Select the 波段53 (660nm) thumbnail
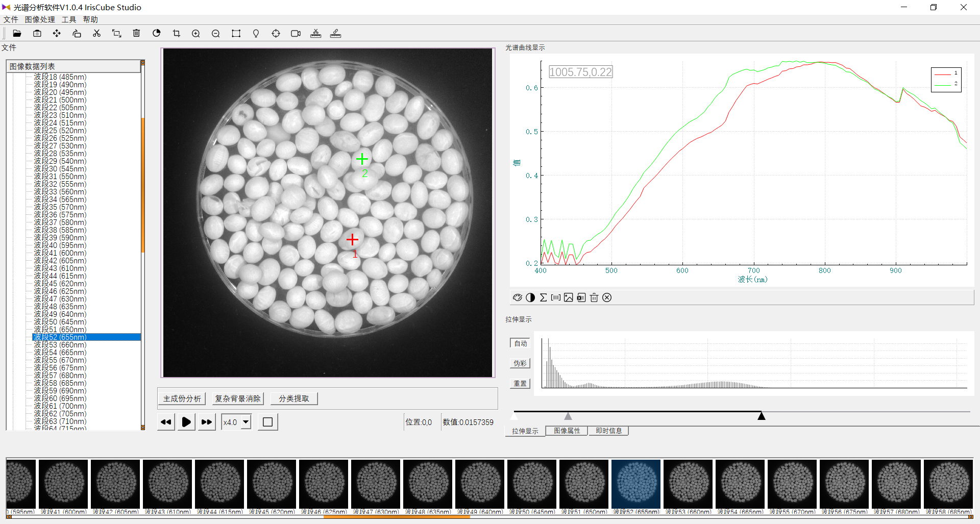Image resolution: width=980 pixels, height=524 pixels. tap(688, 484)
